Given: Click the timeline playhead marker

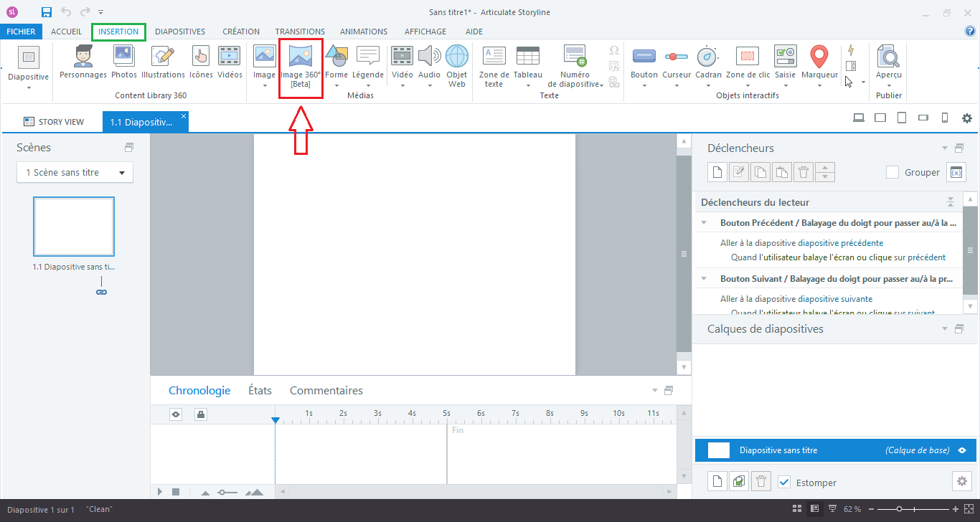Looking at the screenshot, I should tap(275, 420).
